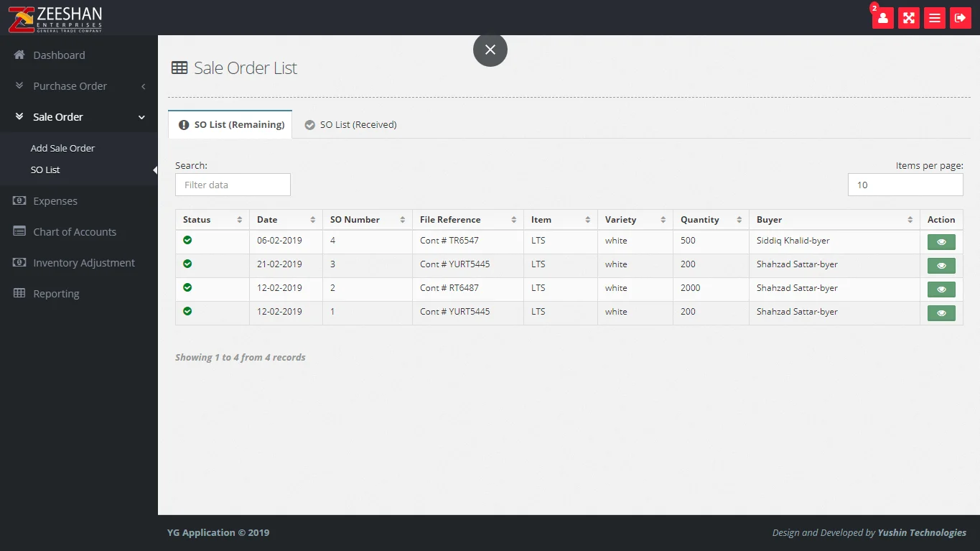
Task: Collapse the Sale Order sidebar menu
Action: pos(58,117)
